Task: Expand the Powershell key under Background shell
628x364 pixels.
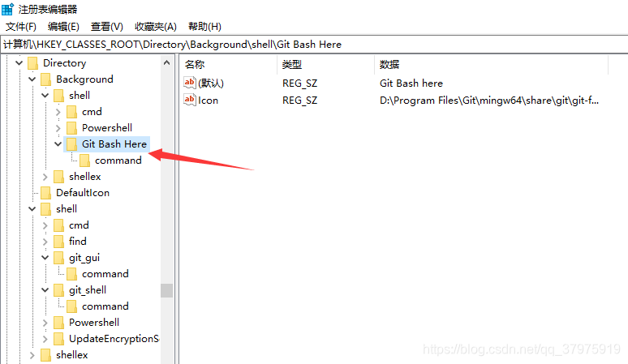Action: point(58,128)
